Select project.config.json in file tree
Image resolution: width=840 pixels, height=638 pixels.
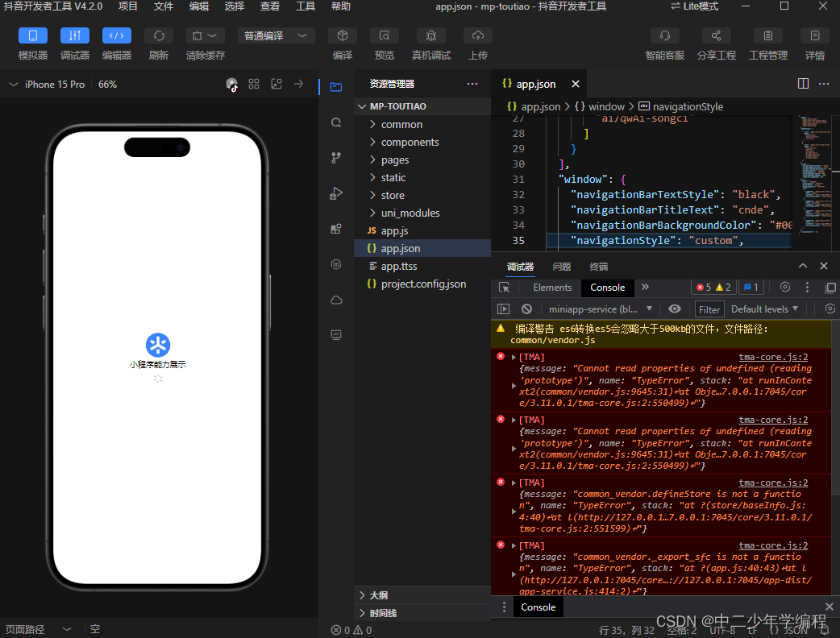(x=423, y=284)
